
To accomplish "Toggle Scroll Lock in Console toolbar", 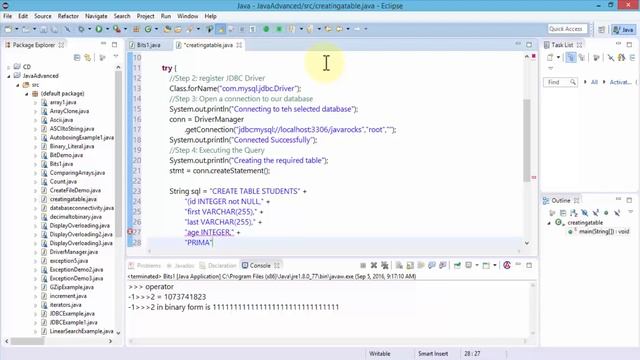I will (410, 265).
